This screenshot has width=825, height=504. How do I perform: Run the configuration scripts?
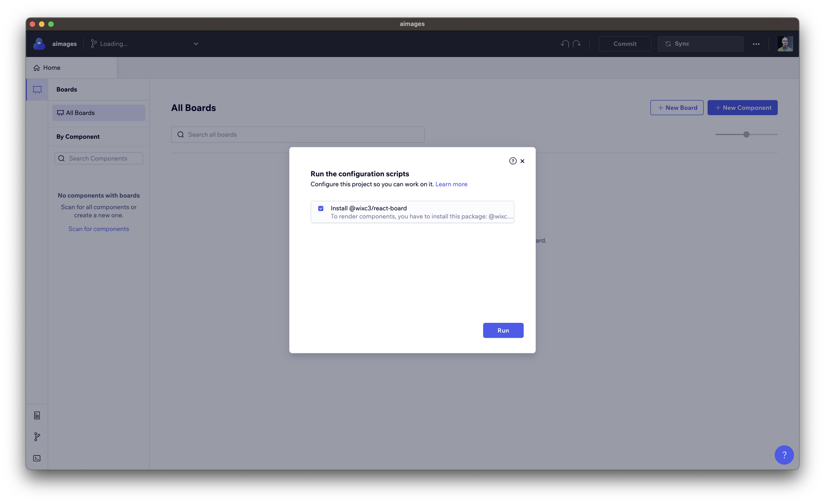(503, 330)
